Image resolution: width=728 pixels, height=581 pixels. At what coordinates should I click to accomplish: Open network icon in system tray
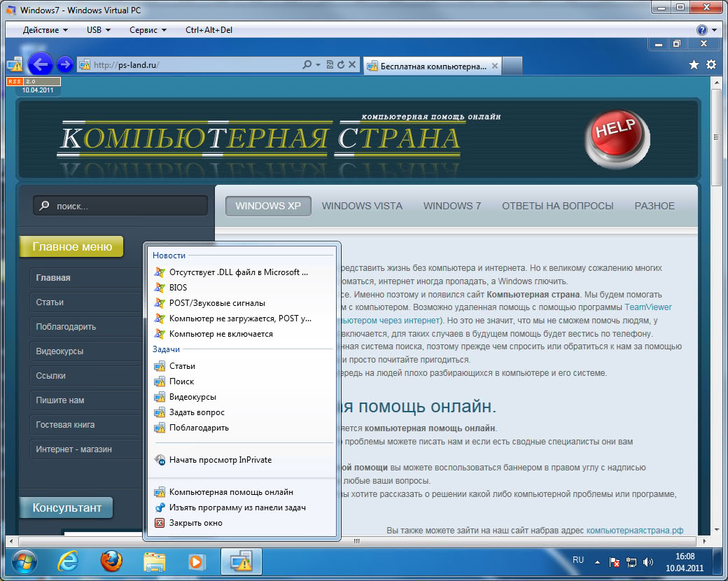pyautogui.click(x=631, y=562)
